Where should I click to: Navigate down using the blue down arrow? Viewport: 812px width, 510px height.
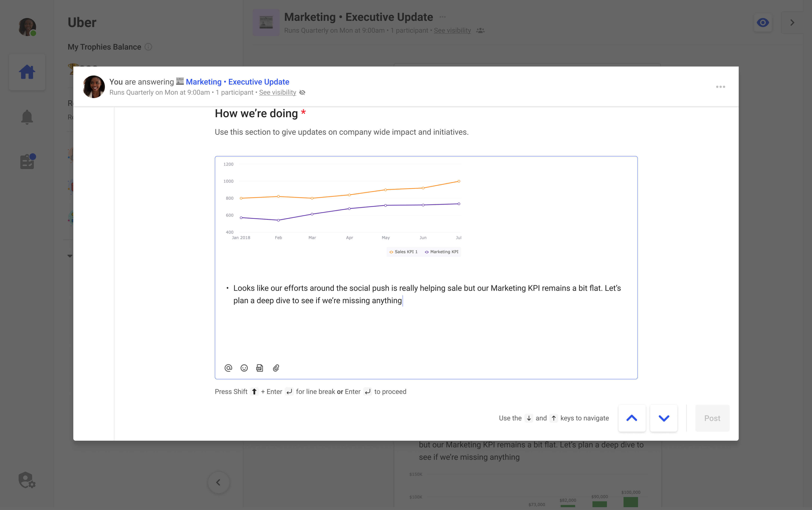tap(663, 418)
